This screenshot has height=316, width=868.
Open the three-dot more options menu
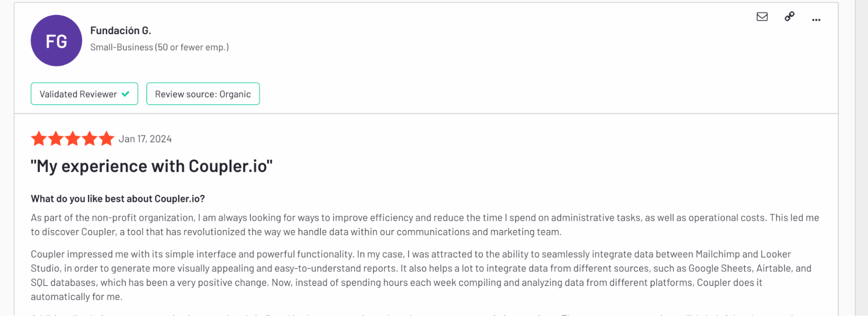click(x=816, y=20)
